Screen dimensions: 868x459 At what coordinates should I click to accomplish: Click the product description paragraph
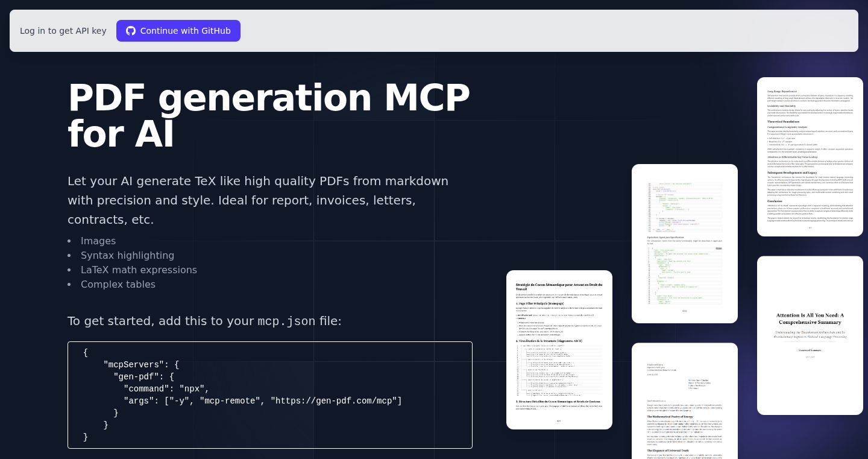(258, 200)
